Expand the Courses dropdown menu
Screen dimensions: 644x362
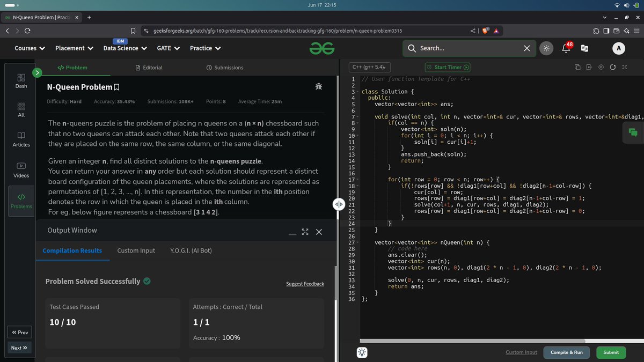click(30, 48)
